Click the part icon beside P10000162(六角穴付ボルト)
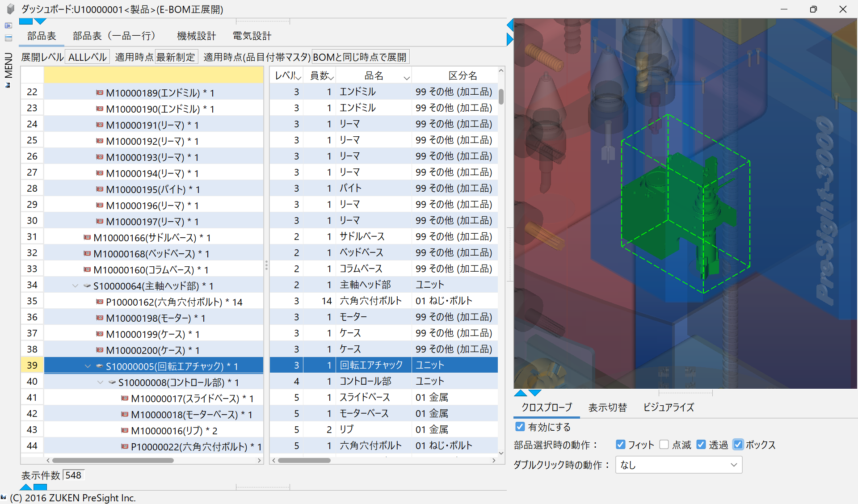This screenshot has height=504, width=858. coord(100,302)
